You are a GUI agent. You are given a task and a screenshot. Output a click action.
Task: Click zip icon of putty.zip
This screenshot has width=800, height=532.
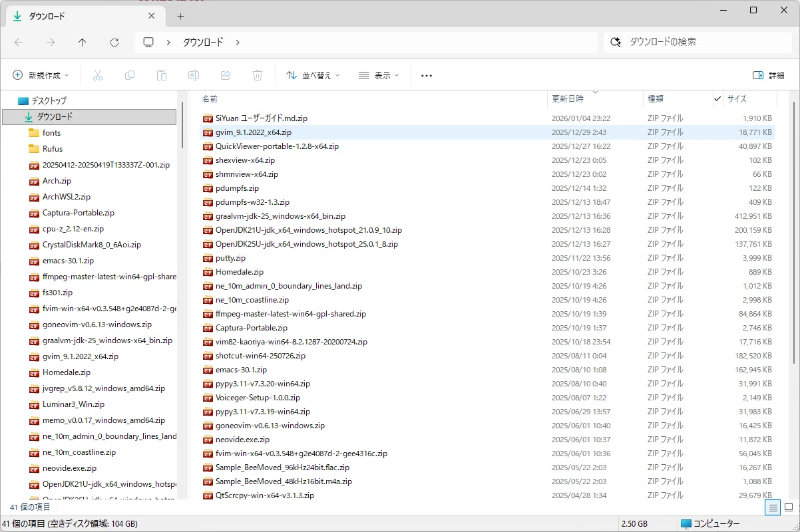point(208,258)
